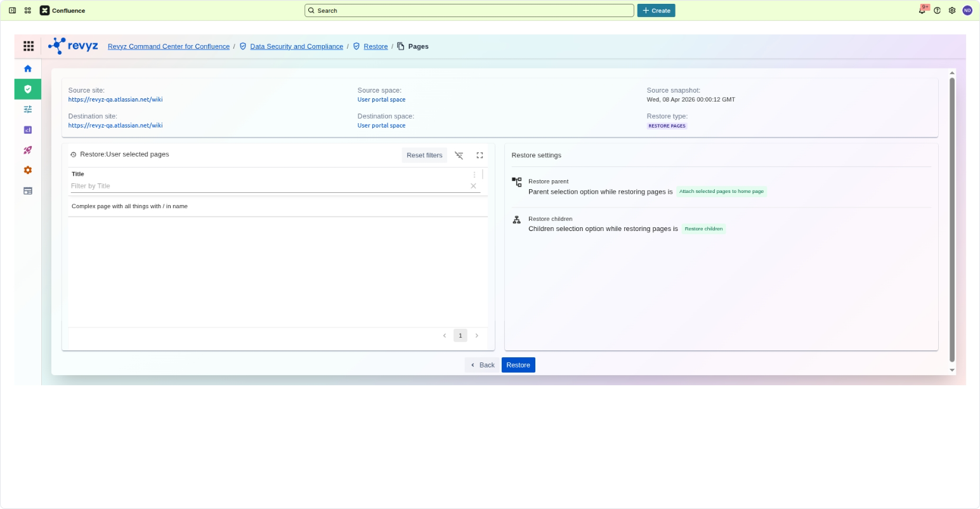The width and height of the screenshot is (980, 509).
Task: Navigate to Data Security and Compliance breadcrumb
Action: [x=296, y=46]
